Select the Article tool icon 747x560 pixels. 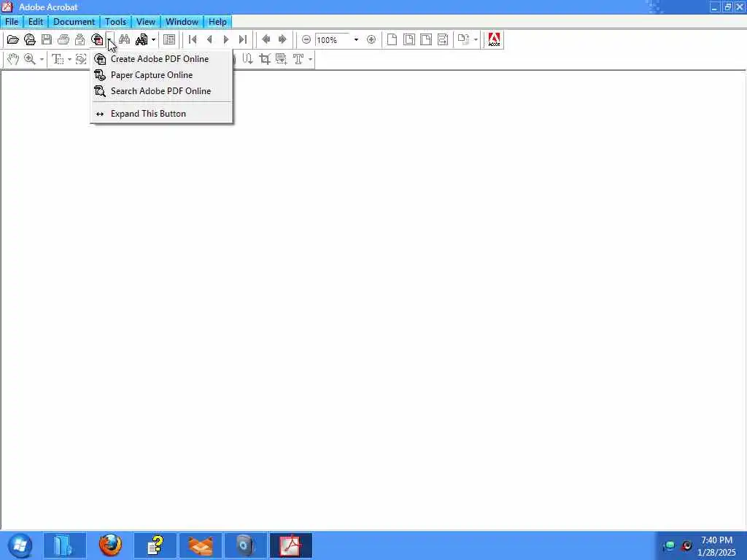[247, 60]
